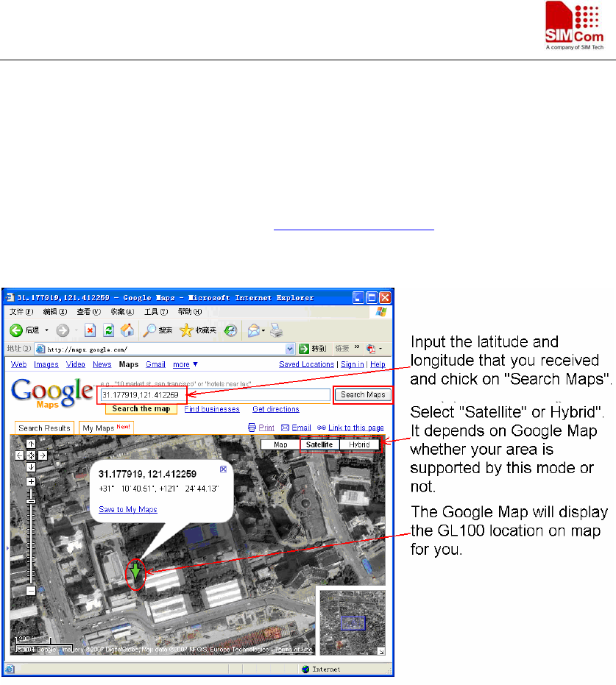Click the browser Forward arrow icon
The height and width of the screenshot is (685, 616).
point(63,330)
